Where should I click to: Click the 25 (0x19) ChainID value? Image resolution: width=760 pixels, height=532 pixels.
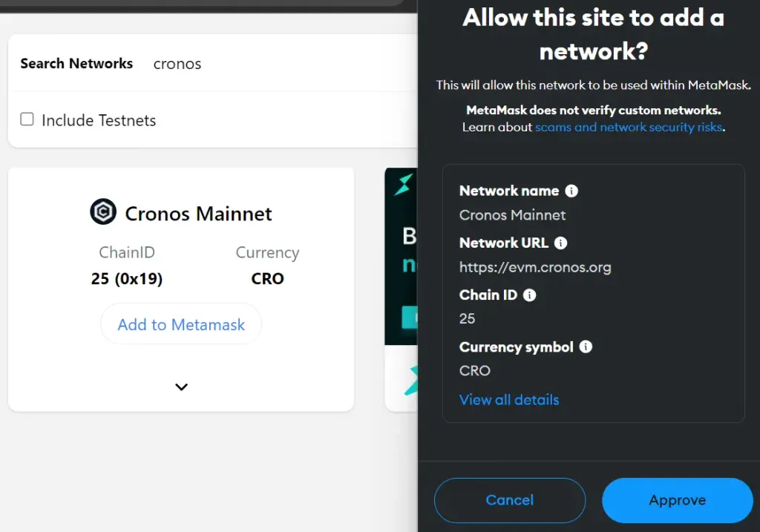tap(127, 279)
